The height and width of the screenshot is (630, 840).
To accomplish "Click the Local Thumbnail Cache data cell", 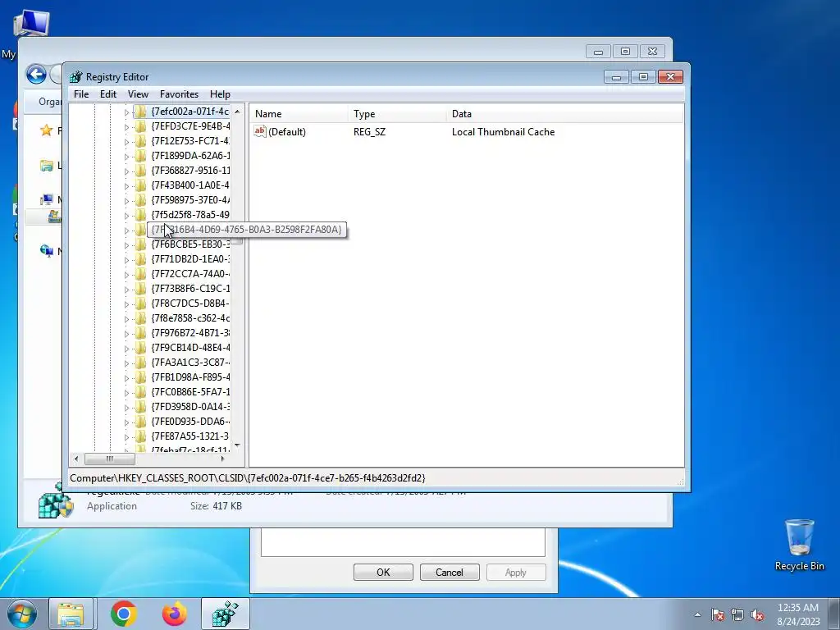I will [503, 132].
